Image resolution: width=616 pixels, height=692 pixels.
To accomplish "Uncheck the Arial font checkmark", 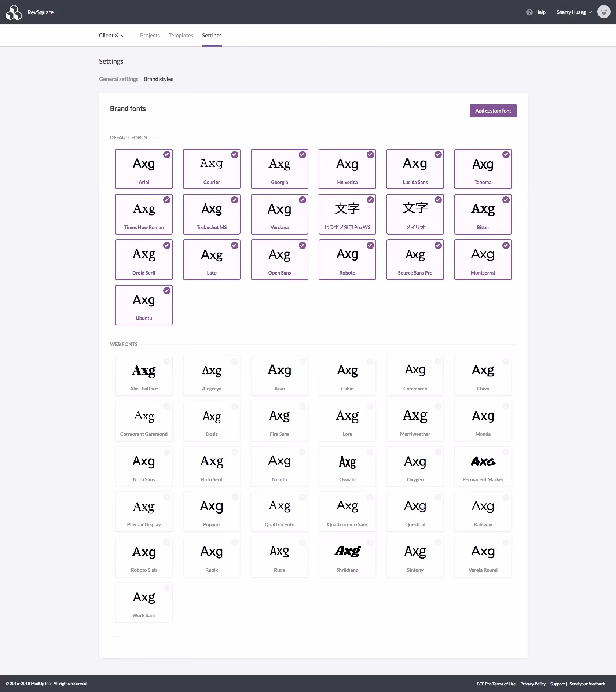I will (x=167, y=155).
